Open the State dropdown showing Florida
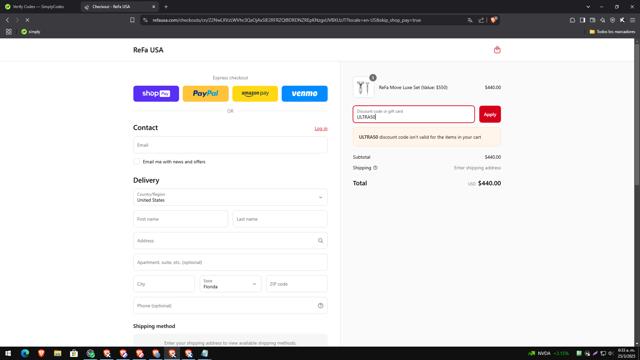 click(230, 284)
